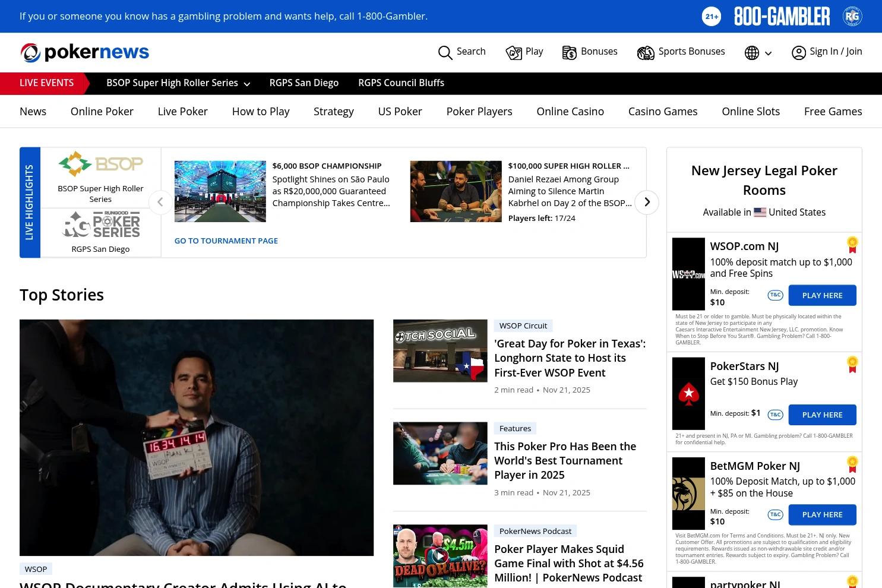
Task: Open the WSOP documentary main story image
Action: (197, 438)
